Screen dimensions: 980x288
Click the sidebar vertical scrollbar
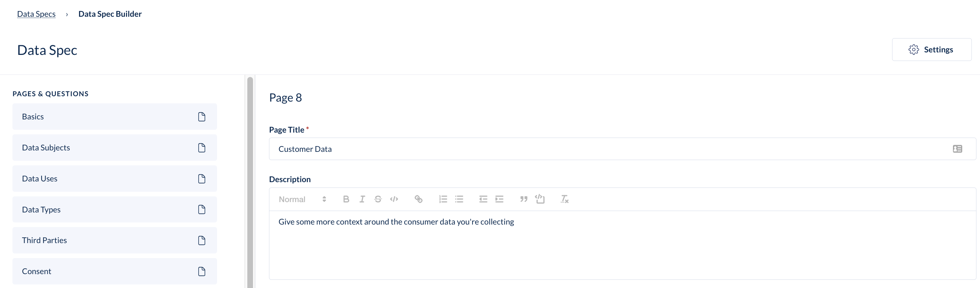click(250, 183)
